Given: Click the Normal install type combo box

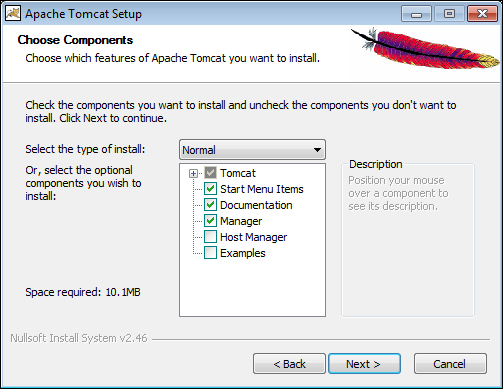Looking at the screenshot, I should click(252, 150).
